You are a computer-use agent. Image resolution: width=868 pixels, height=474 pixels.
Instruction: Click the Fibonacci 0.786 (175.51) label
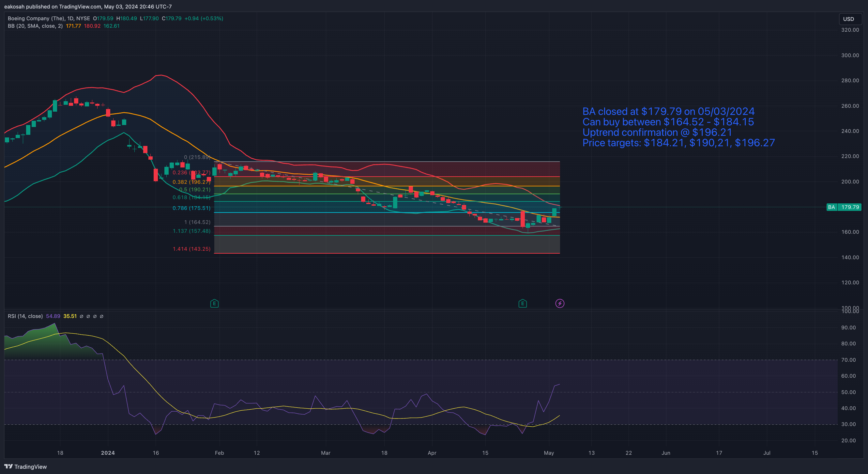191,208
